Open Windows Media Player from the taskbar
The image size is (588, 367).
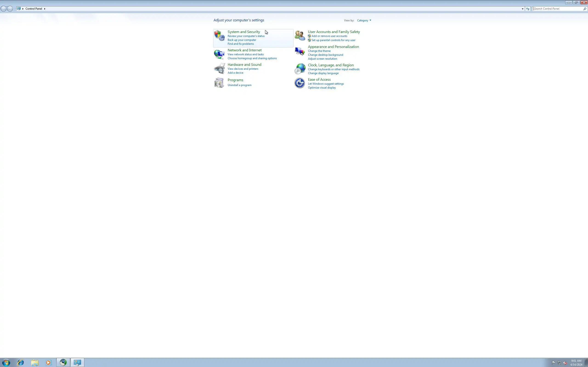(x=49, y=362)
